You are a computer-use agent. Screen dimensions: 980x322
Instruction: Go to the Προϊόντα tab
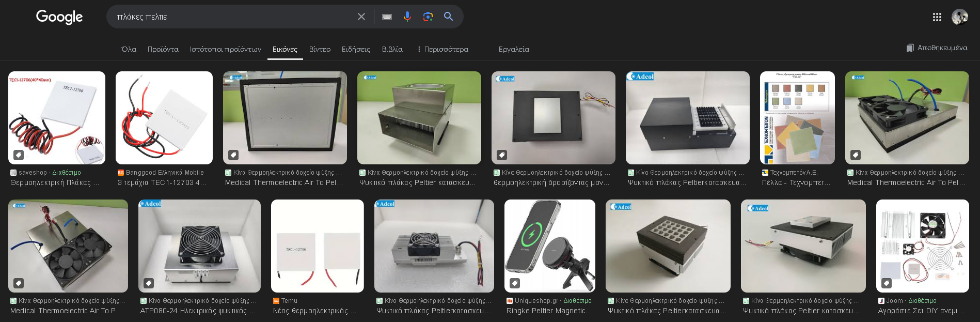coord(163,49)
